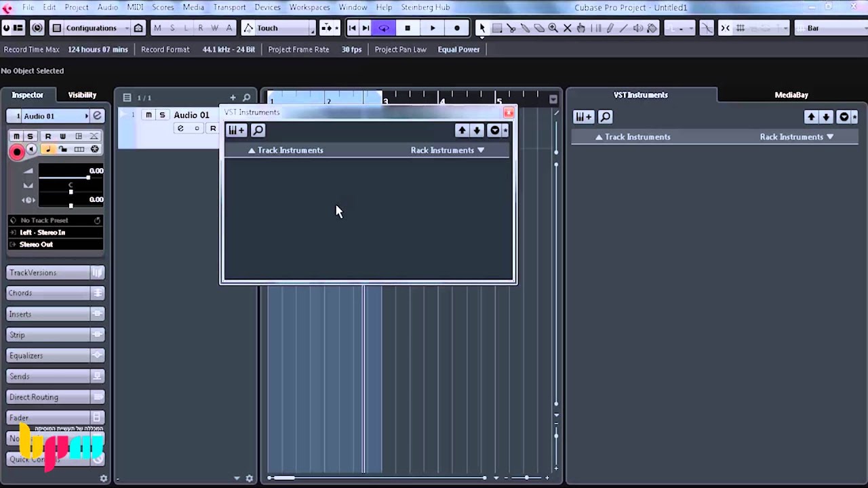
Task: Click Stereo Out output routing
Action: tap(55, 245)
